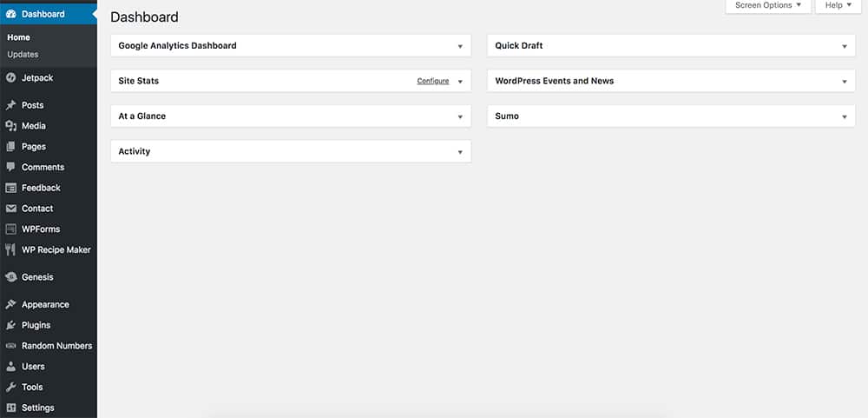Expand the Site Stats widget arrow
The height and width of the screenshot is (418, 868).
click(x=460, y=82)
